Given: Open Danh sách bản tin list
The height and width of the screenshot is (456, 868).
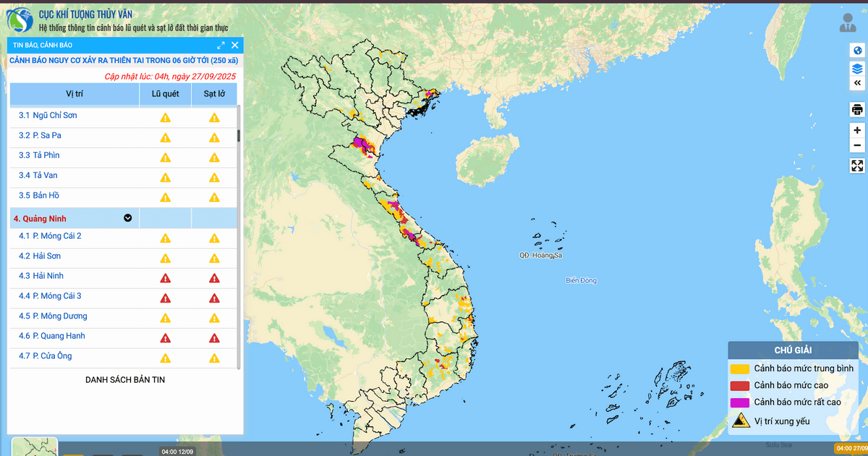Looking at the screenshot, I should [x=125, y=379].
